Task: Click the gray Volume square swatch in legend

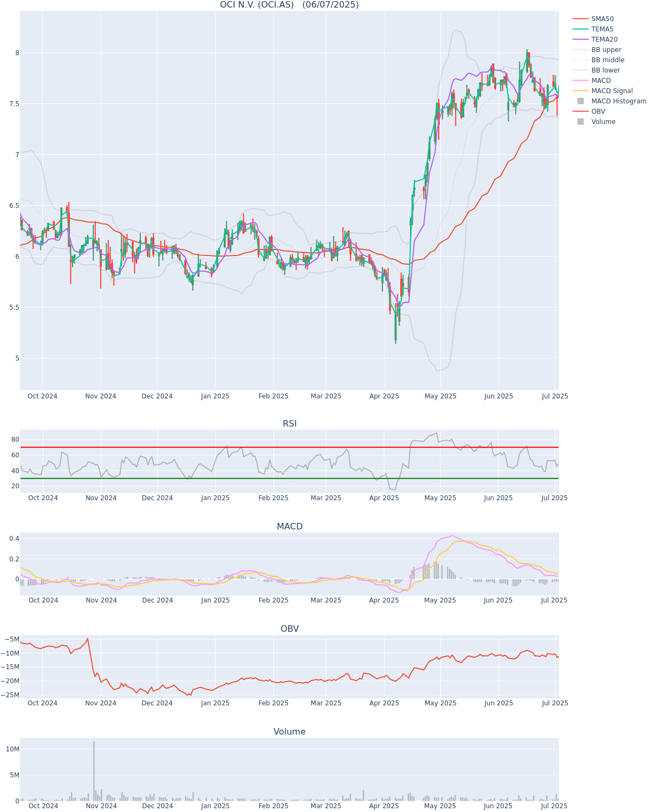Action: click(580, 122)
